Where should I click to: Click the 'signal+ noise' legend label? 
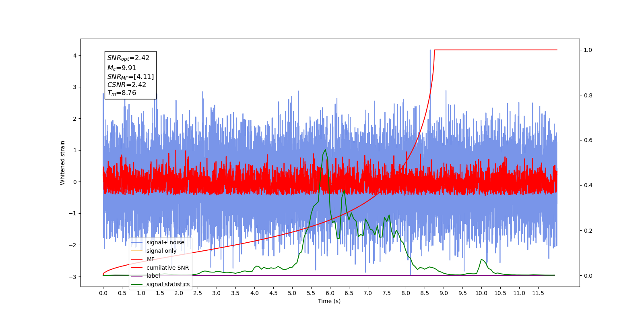(165, 242)
